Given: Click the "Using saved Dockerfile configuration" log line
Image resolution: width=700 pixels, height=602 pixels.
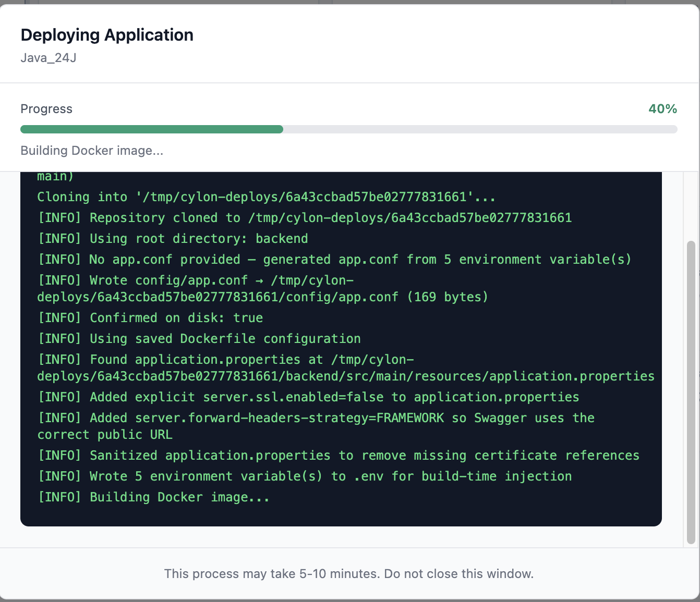Looking at the screenshot, I should click(199, 339).
